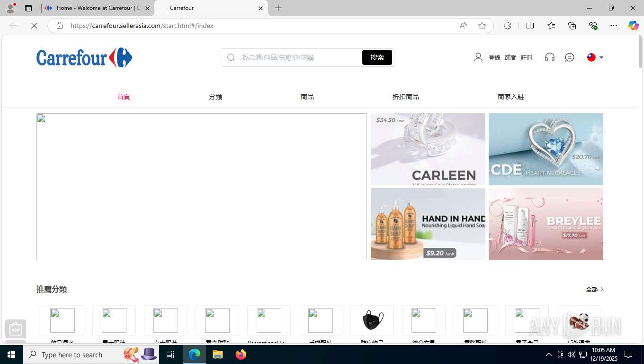Open Task View on taskbar
644x364 pixels.
point(170,355)
